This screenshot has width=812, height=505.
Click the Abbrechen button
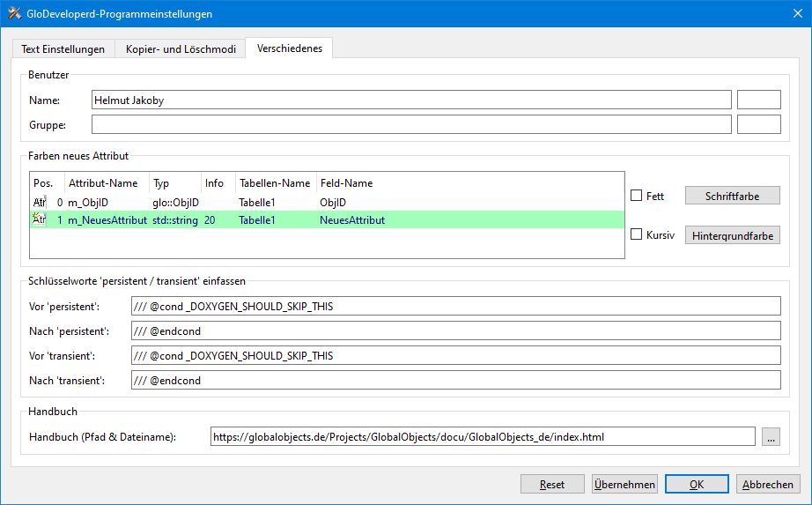click(x=767, y=484)
